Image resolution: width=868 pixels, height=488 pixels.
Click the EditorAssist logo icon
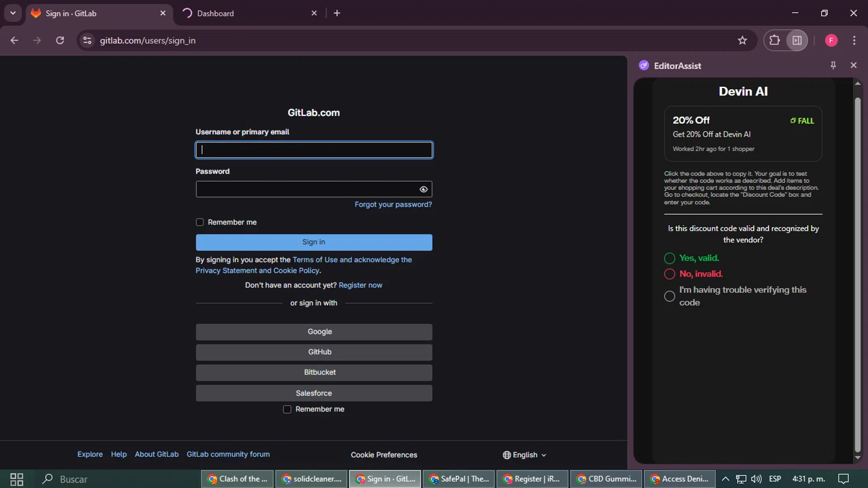644,65
